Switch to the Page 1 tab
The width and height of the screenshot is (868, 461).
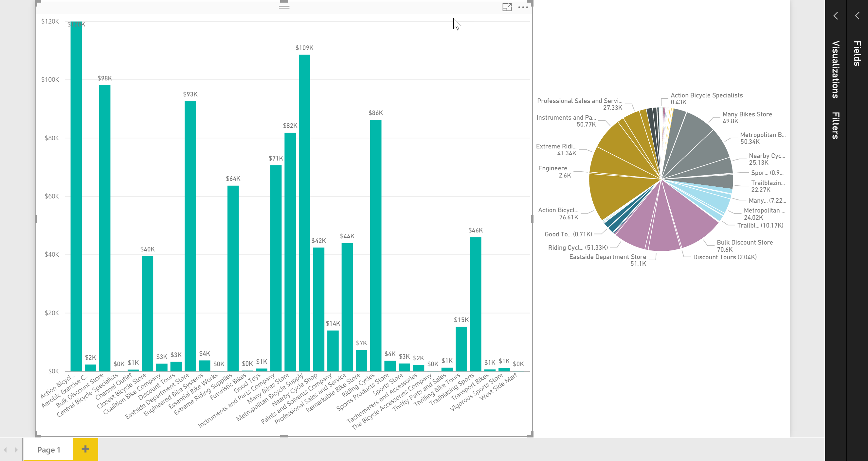tap(48, 450)
